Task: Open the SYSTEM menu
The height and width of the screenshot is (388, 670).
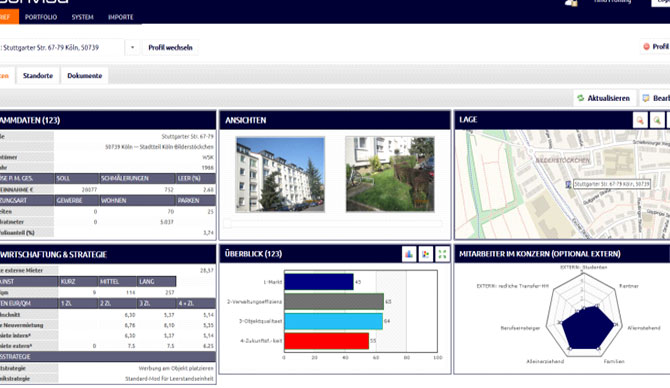Action: coord(82,17)
